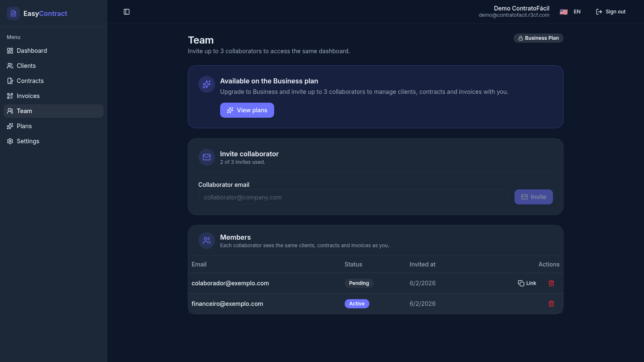Select the Team menu item
Viewport: 644px width, 362px height.
click(53, 111)
